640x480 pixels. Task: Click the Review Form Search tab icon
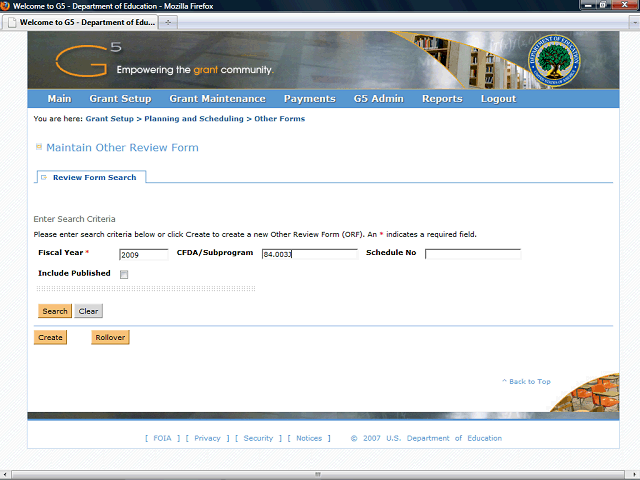tap(44, 178)
